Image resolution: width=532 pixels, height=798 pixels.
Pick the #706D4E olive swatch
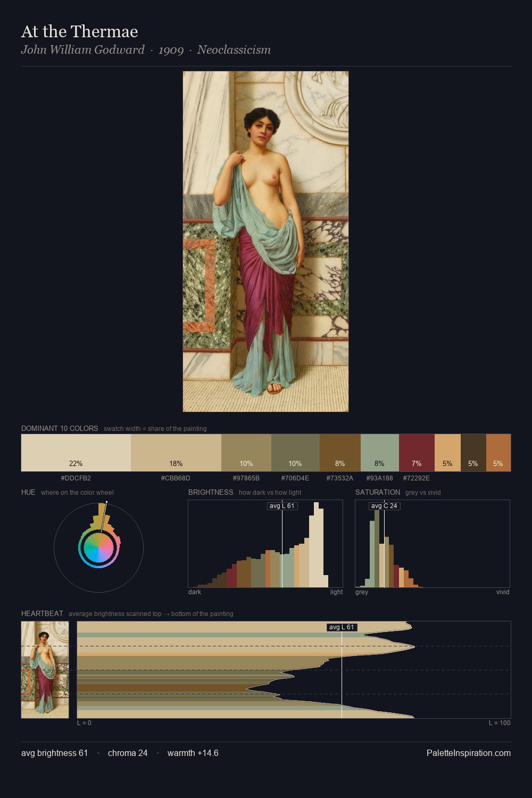(x=295, y=453)
